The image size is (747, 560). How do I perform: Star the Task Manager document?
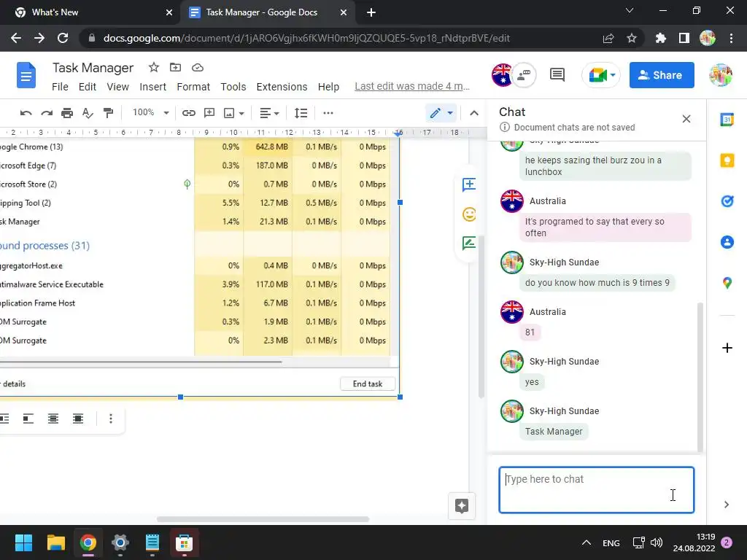tap(153, 68)
